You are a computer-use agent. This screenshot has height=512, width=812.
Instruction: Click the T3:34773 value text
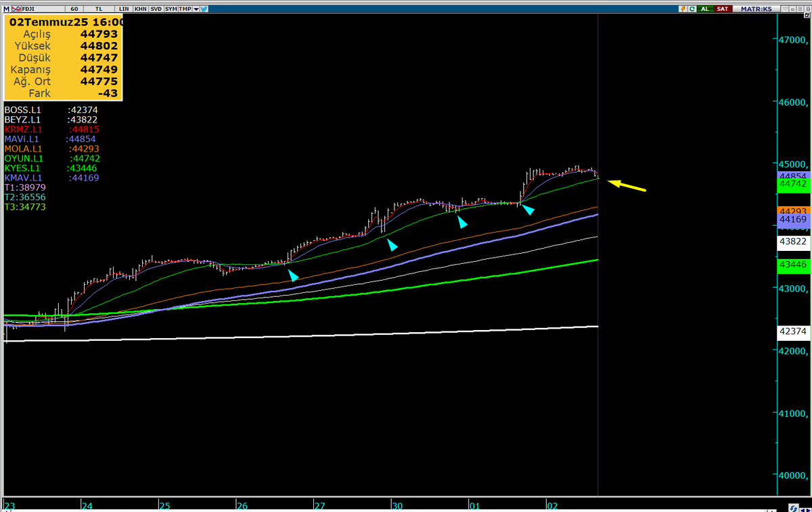[x=25, y=207]
